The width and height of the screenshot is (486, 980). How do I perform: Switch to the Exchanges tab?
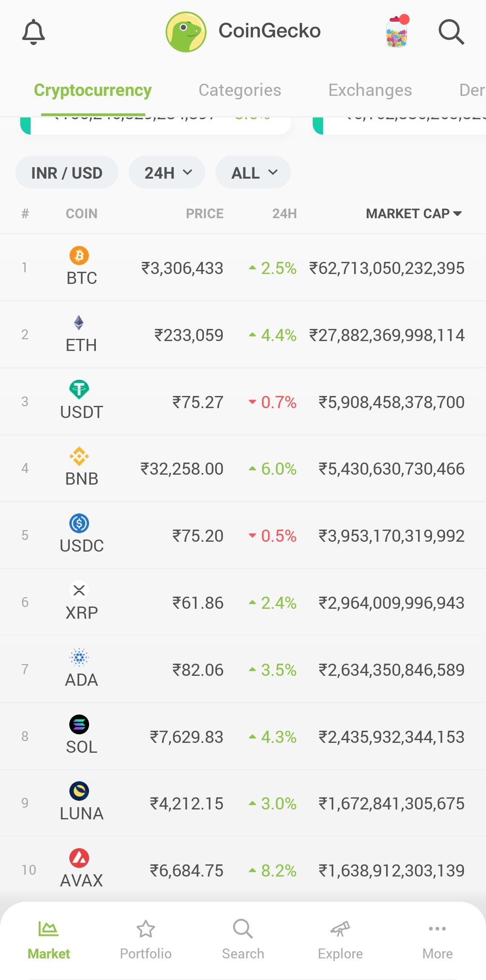[x=370, y=90]
